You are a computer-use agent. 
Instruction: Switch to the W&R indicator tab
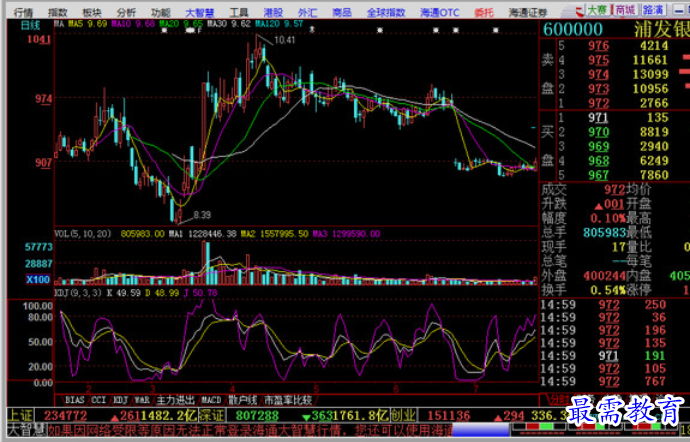pyautogui.click(x=142, y=400)
